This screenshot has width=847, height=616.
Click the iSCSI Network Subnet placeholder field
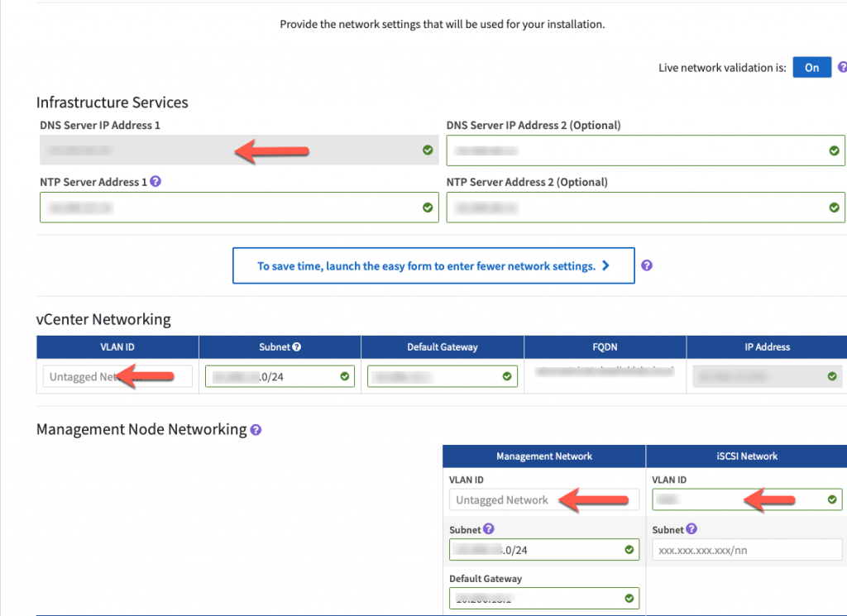(x=747, y=550)
